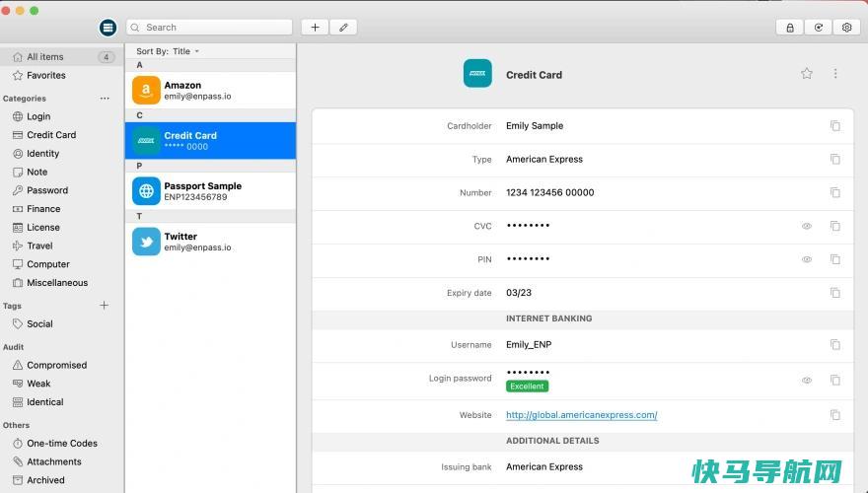Click the Amazon item icon
868x493 pixels.
(x=146, y=90)
